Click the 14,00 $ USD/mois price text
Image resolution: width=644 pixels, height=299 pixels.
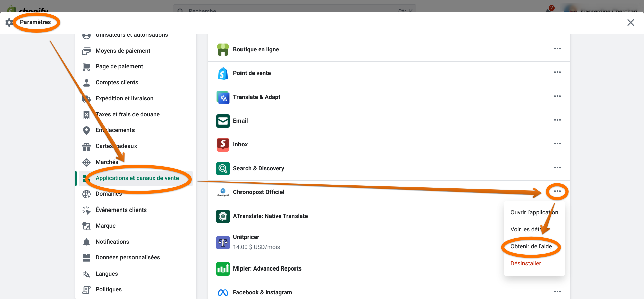257,247
